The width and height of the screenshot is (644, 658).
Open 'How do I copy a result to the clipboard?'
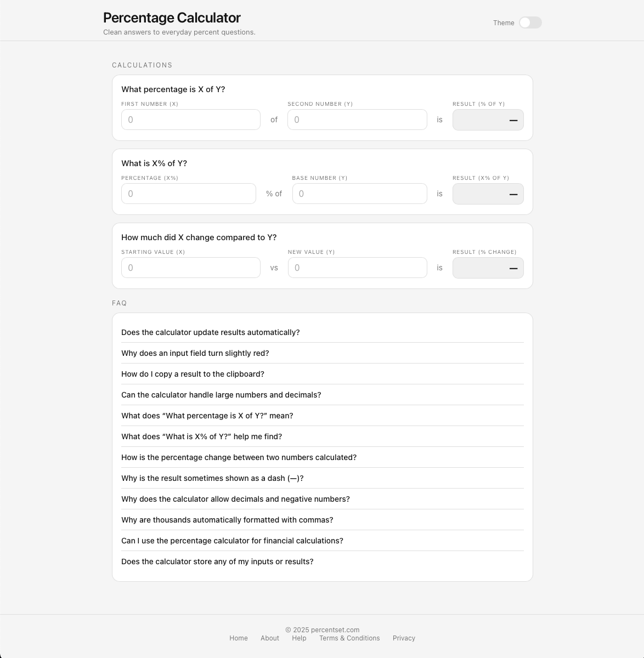click(x=193, y=374)
